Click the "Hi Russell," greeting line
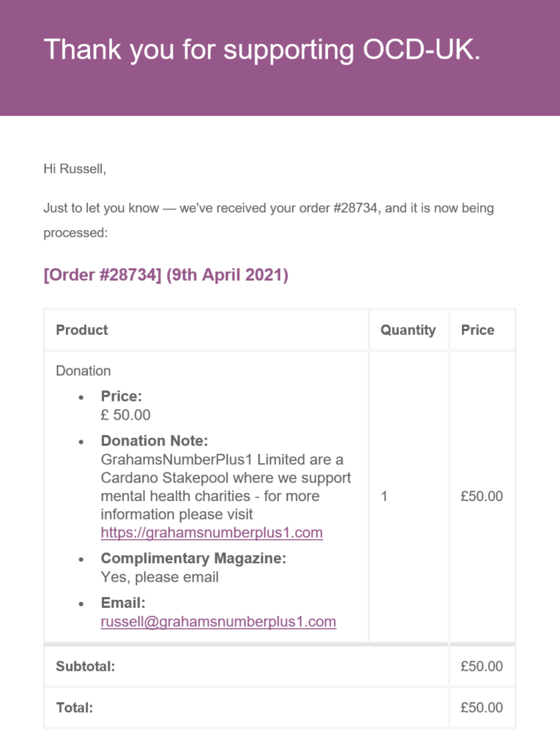560x750 pixels. pyautogui.click(x=75, y=169)
